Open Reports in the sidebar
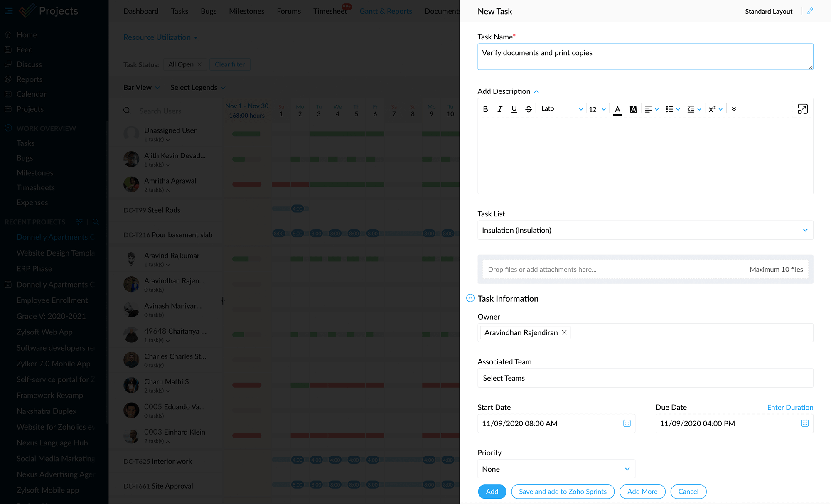 click(x=30, y=79)
